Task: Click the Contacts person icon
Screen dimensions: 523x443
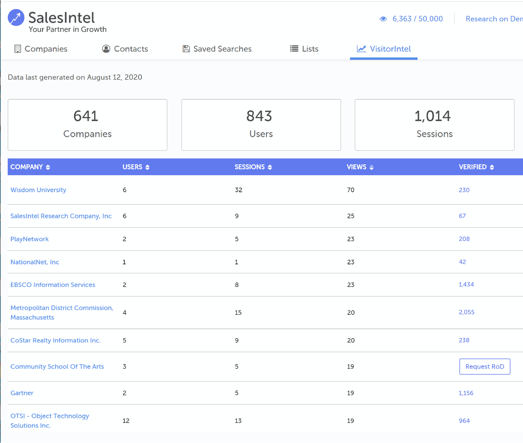Action: pyautogui.click(x=106, y=49)
